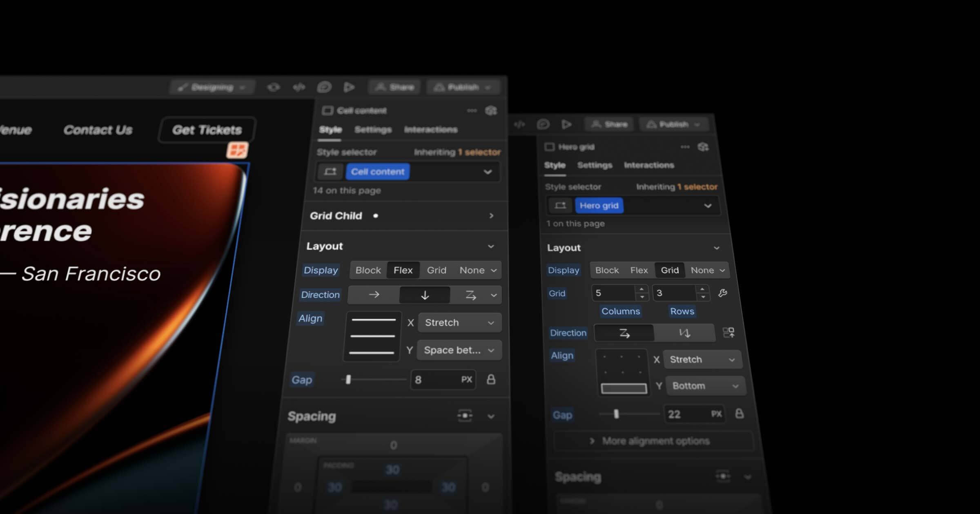
Task: Switch to the Interactions tab in Cell content
Action: [430, 129]
